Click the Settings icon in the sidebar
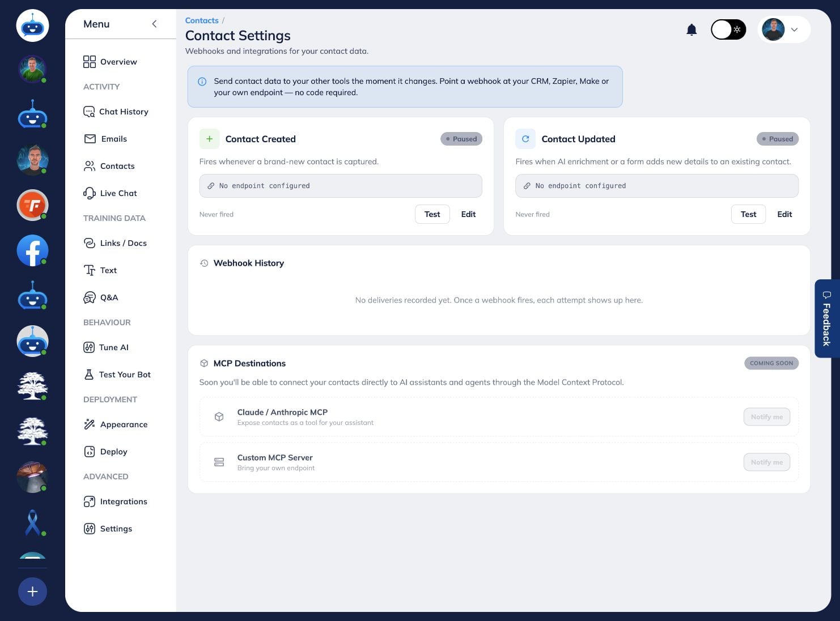 coord(90,529)
